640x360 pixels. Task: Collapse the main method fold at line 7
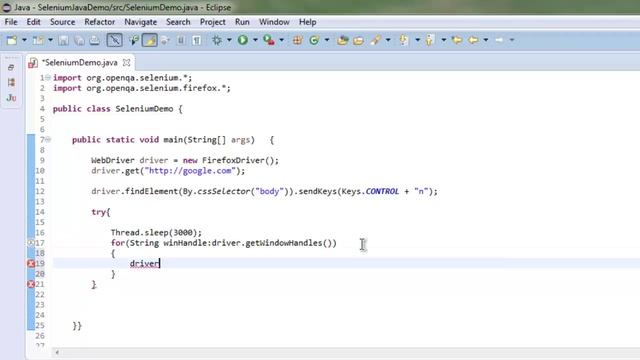pos(48,139)
